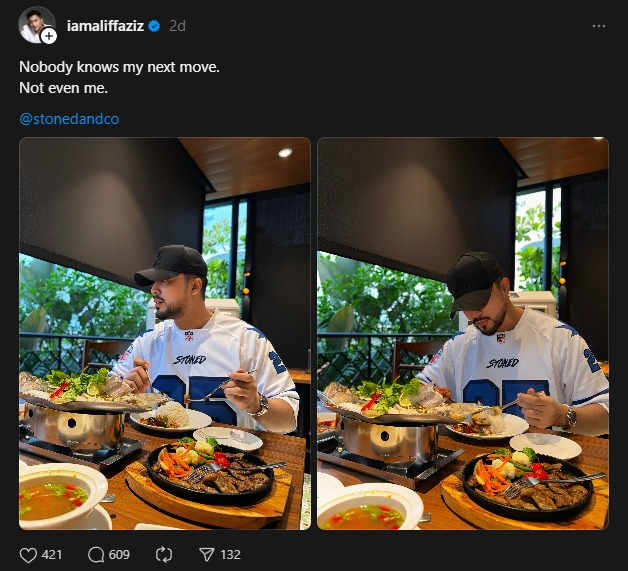Viewport: 628px width, 571px height.
Task: Open the left photo of the post
Action: (x=165, y=333)
